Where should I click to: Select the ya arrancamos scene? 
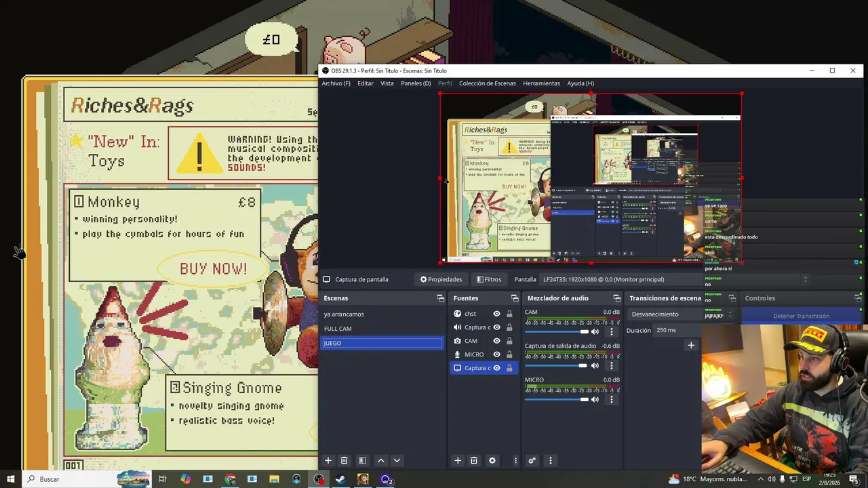coord(381,314)
